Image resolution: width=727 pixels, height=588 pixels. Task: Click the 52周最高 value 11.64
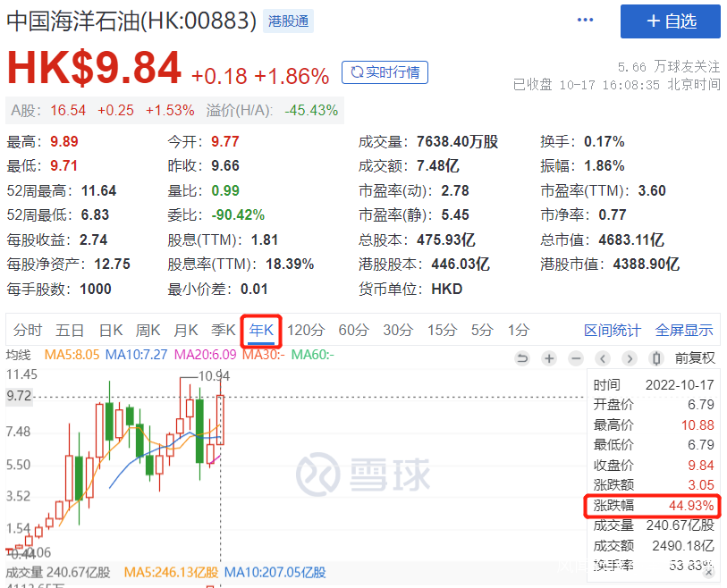[98, 190]
